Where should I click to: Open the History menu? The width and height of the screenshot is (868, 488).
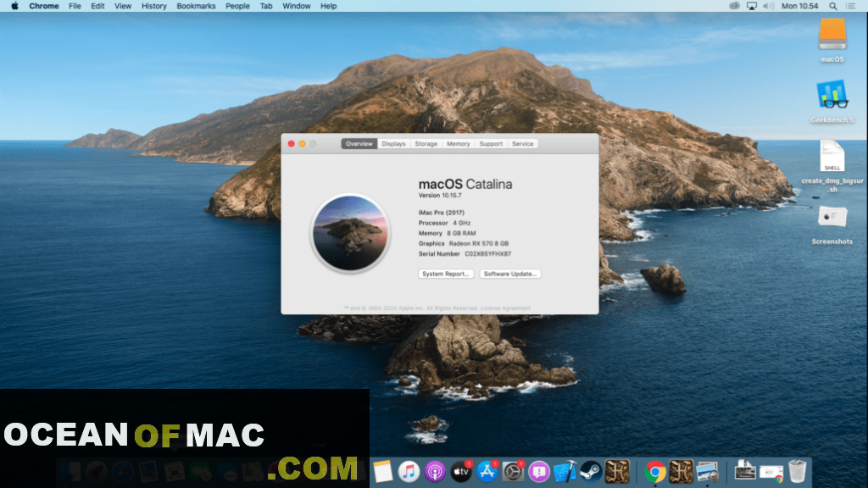click(x=154, y=6)
